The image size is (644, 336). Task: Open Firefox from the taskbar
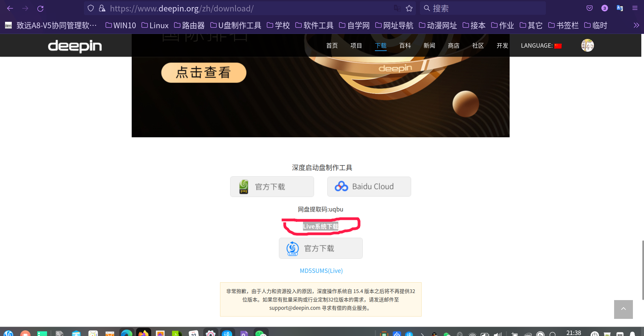click(x=143, y=333)
